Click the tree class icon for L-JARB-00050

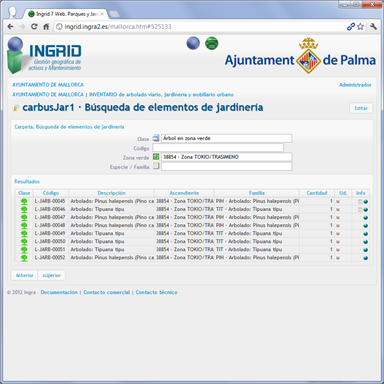pos(24,241)
